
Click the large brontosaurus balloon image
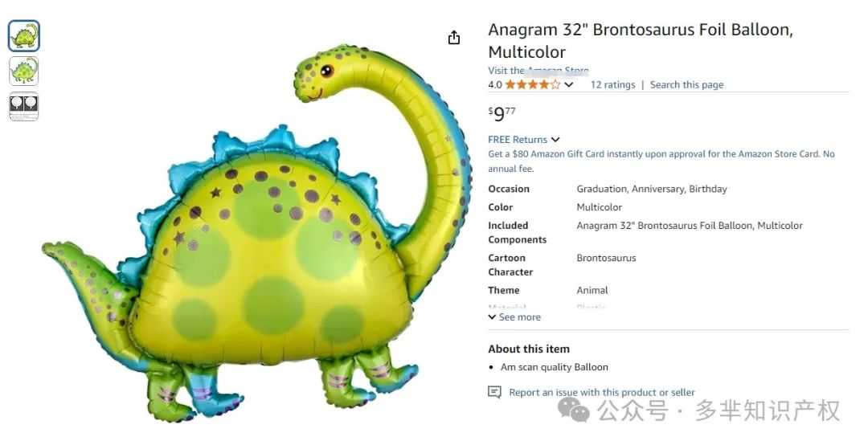tap(257, 232)
